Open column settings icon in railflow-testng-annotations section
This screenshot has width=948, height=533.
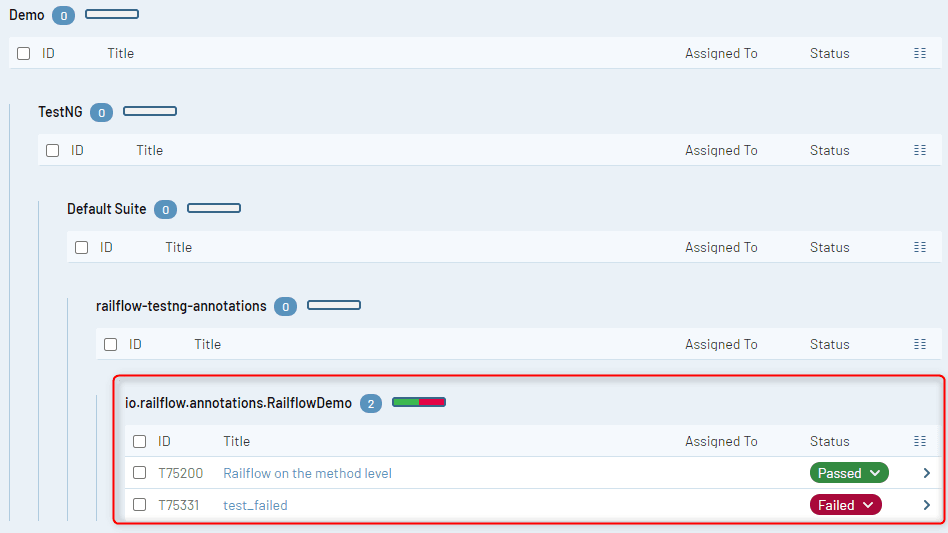point(920,344)
